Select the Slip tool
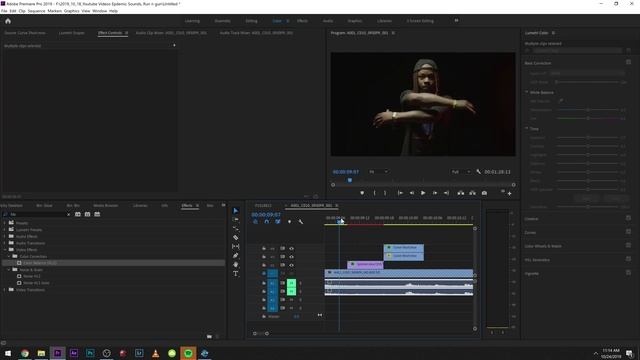This screenshot has height=360, width=640. tap(236, 247)
